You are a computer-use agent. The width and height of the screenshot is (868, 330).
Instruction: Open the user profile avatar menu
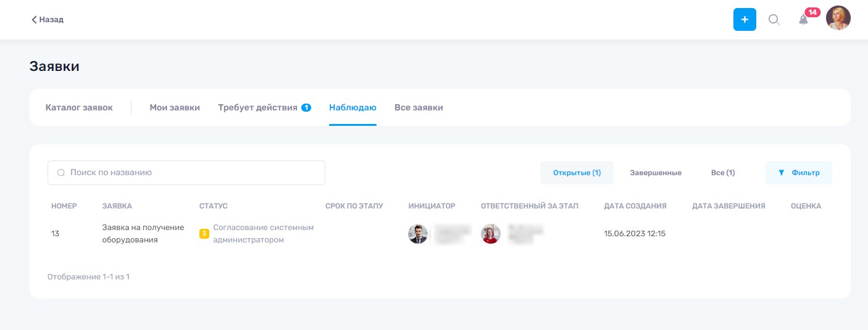point(838,19)
